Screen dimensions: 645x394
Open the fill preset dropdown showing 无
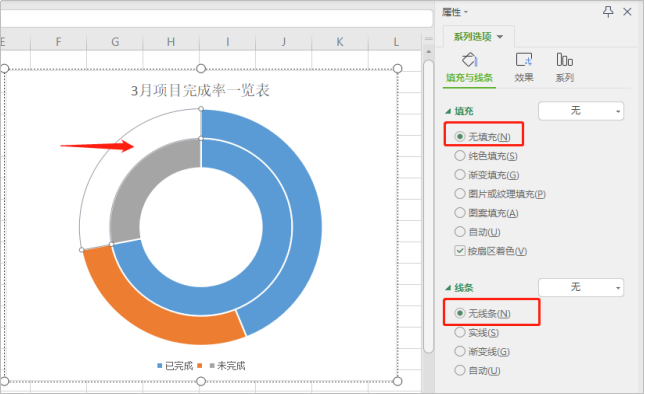(x=581, y=111)
